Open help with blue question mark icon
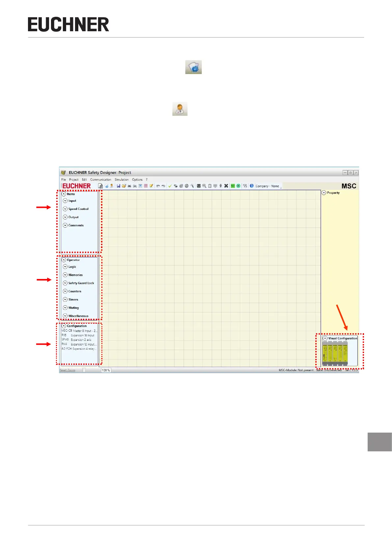392x554 pixels. point(251,186)
